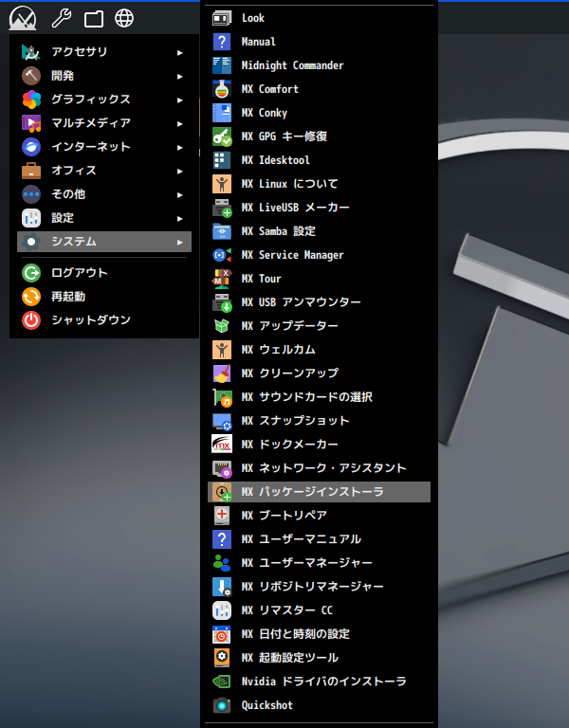Expand the インターネット submenu arrow
The width and height of the screenshot is (569, 728).
pos(180,147)
